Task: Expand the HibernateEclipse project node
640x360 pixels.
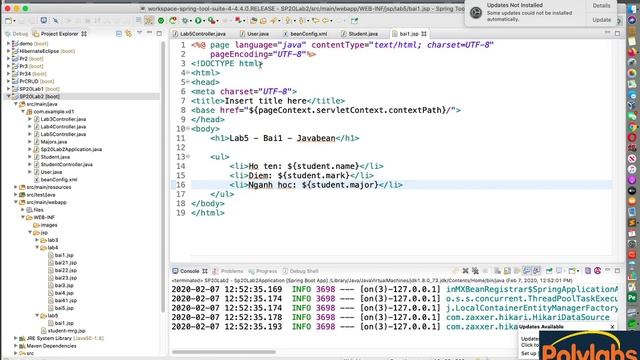Action: tap(8, 51)
